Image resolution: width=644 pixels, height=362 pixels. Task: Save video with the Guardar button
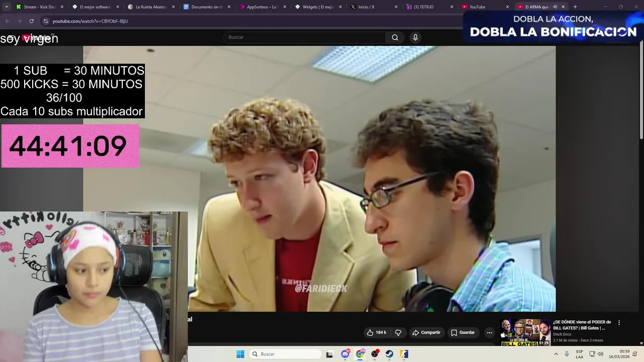[x=463, y=332]
